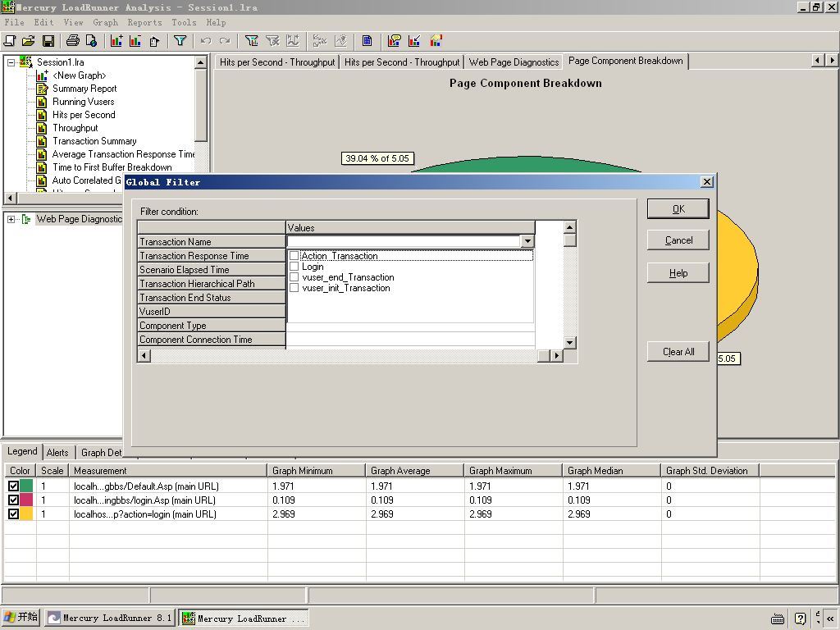Viewport: 840px width, 630px height.
Task: Click the Web Page Diagnostics tree icon
Action: 26,219
